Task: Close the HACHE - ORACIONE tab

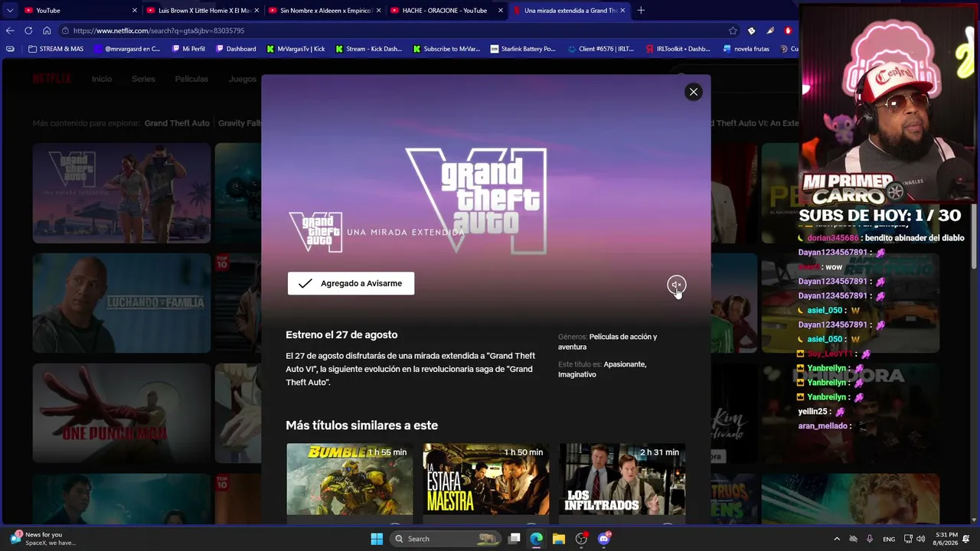Action: tap(501, 11)
